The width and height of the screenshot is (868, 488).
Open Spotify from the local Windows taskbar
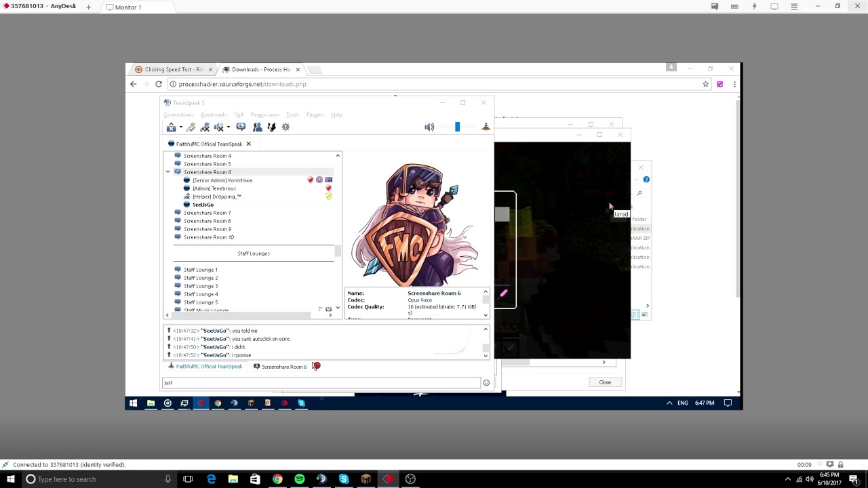click(x=300, y=479)
